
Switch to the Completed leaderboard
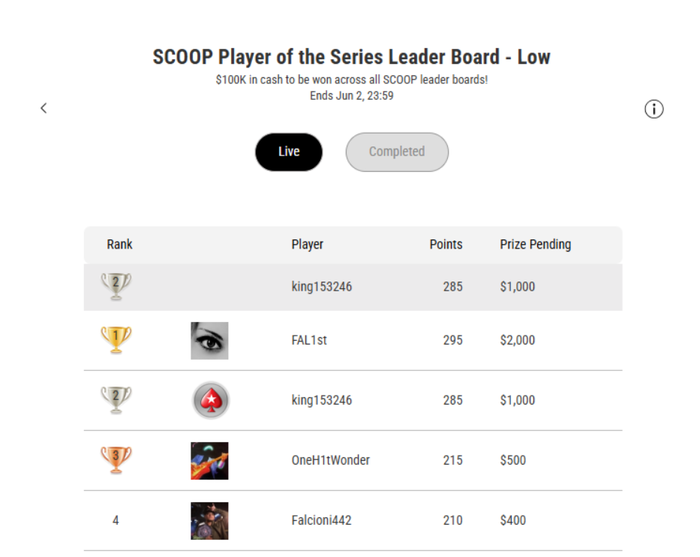[x=397, y=152]
